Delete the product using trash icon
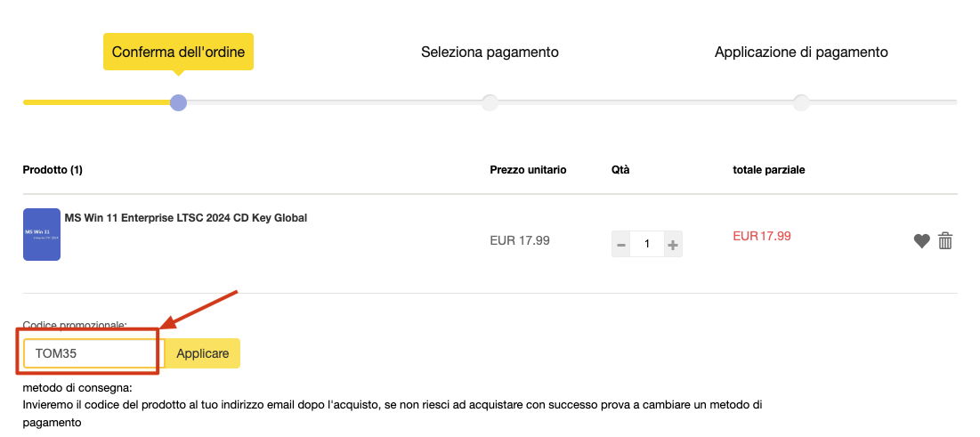 [945, 241]
